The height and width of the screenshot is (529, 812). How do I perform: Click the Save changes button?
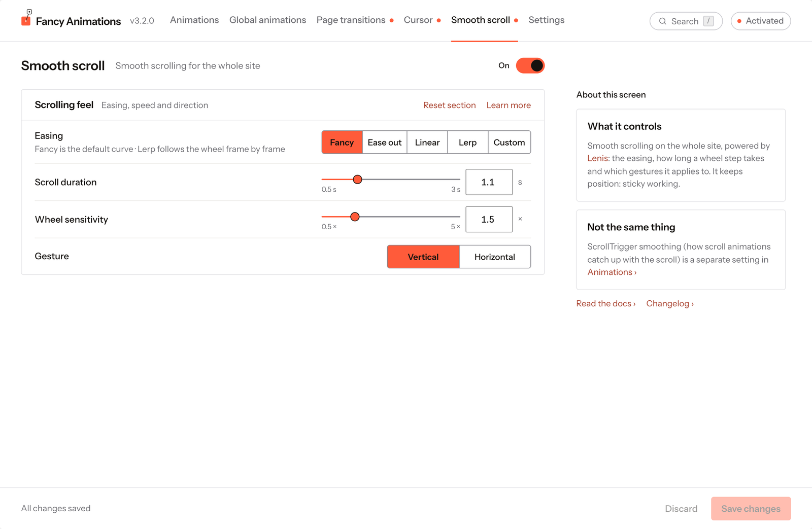751,509
